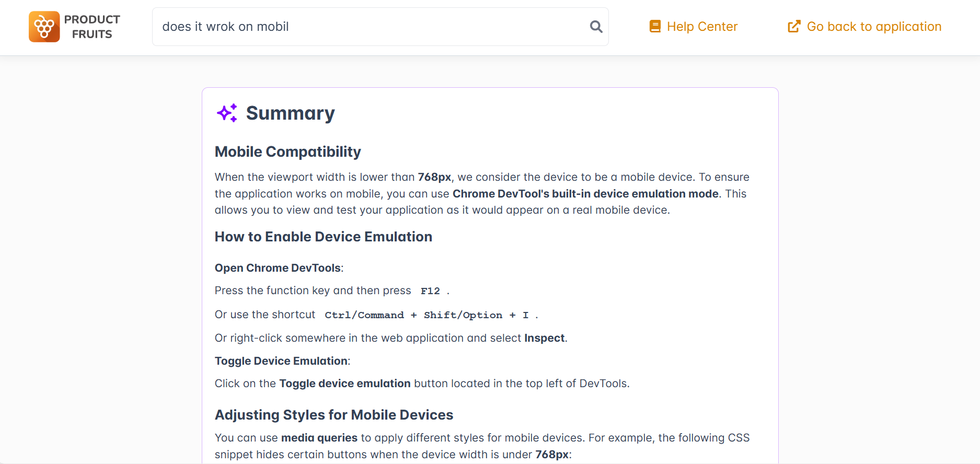Image resolution: width=980 pixels, height=464 pixels.
Task: Click the bold "Toggle device emulation" button name
Action: click(345, 384)
